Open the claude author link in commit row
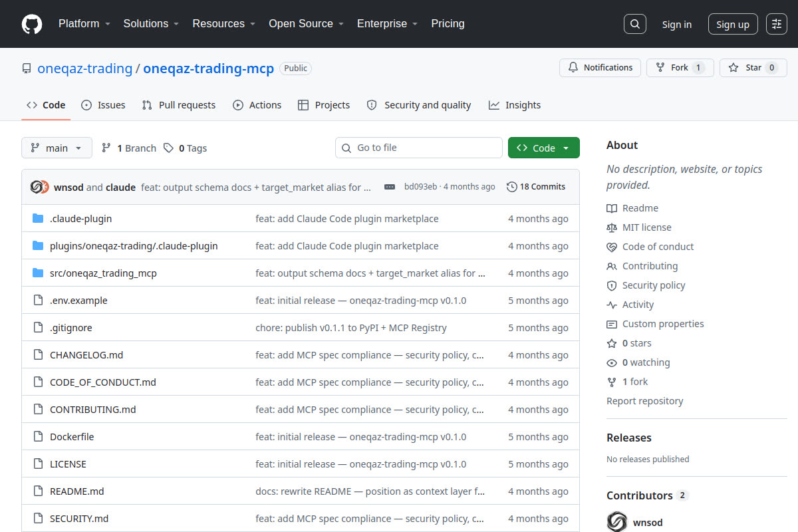 (120, 188)
